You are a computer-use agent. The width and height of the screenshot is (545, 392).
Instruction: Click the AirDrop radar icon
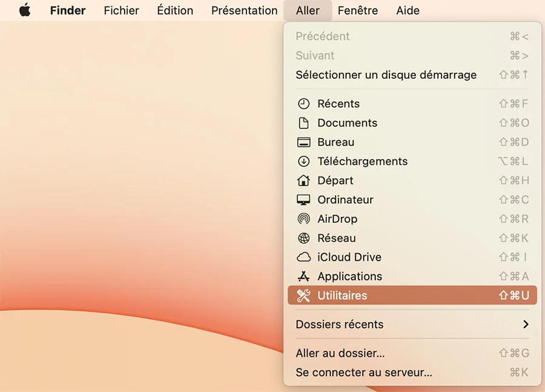tap(304, 219)
